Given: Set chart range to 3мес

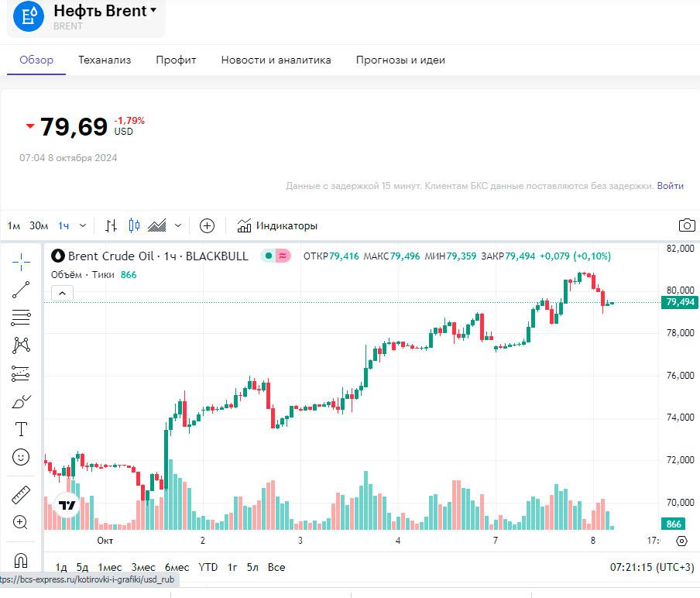Looking at the screenshot, I should [143, 567].
